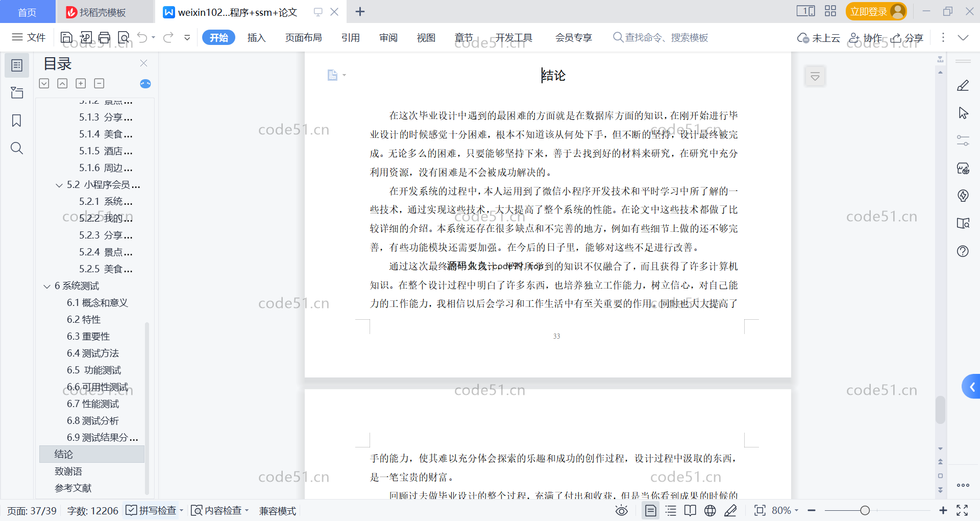980x521 pixels.
Task: Click the search commands input field
Action: 661,37
